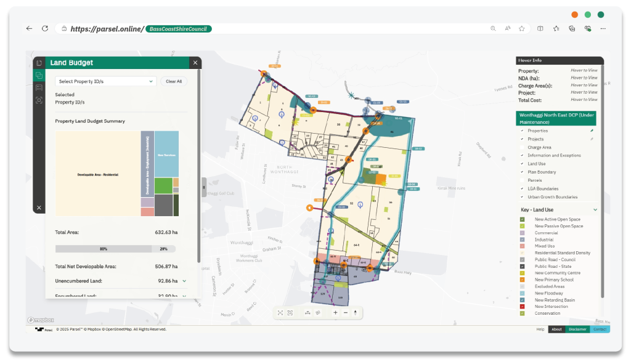Reset map north with compass icon
Viewport: 631px width, 364px height.
tap(356, 313)
